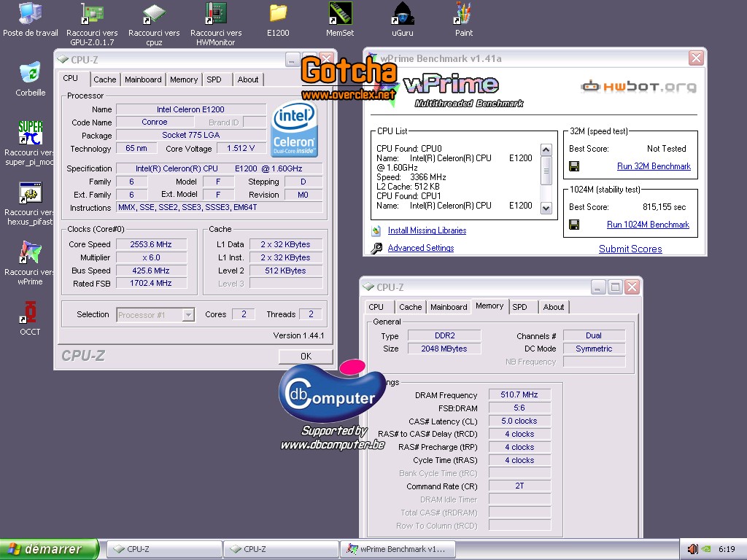
Task: Switch to first CPU-Z taskbar button
Action: [164, 549]
